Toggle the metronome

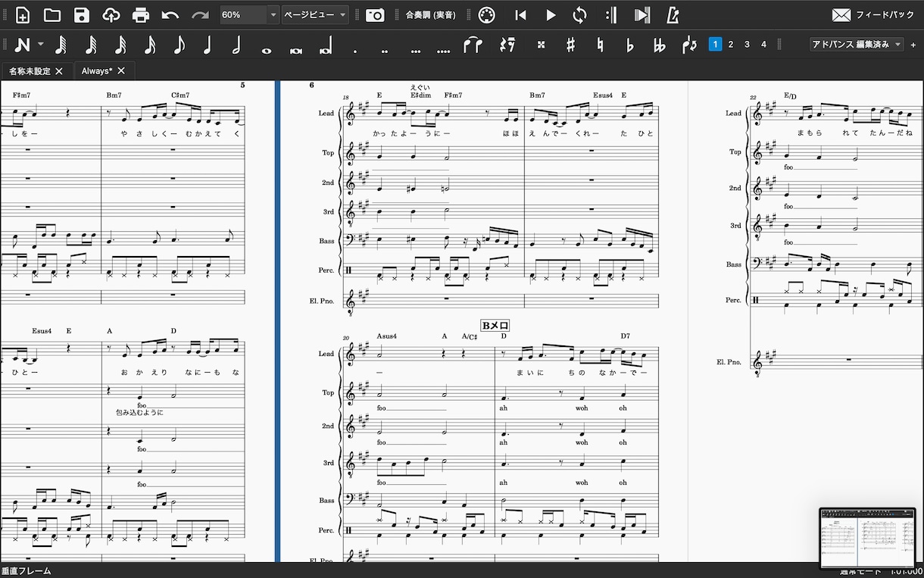pos(673,14)
